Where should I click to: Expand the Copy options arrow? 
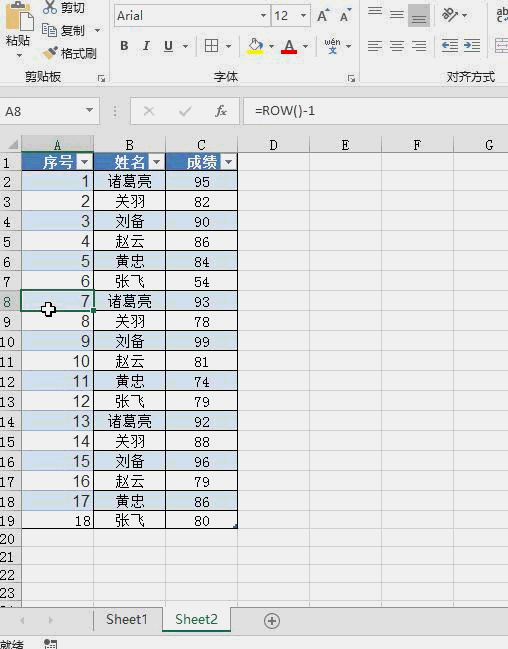pyautogui.click(x=98, y=30)
